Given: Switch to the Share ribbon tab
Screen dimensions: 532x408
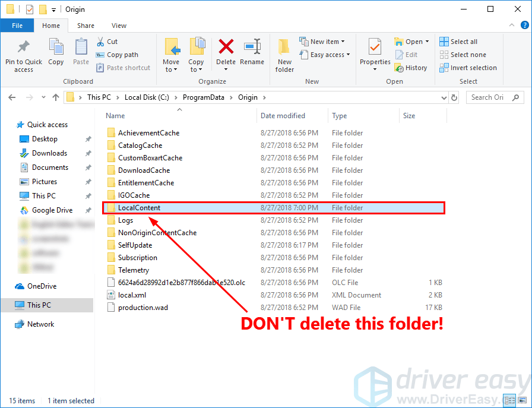Looking at the screenshot, I should pyautogui.click(x=85, y=26).
